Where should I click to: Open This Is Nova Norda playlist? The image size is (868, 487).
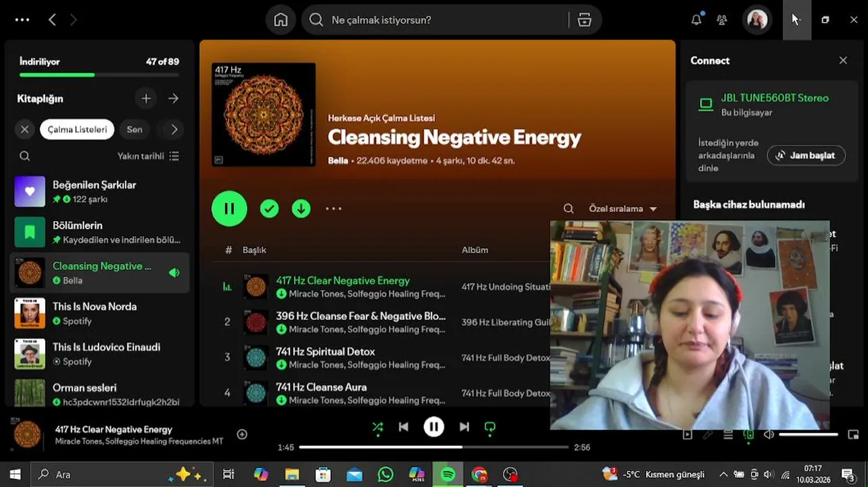99,314
